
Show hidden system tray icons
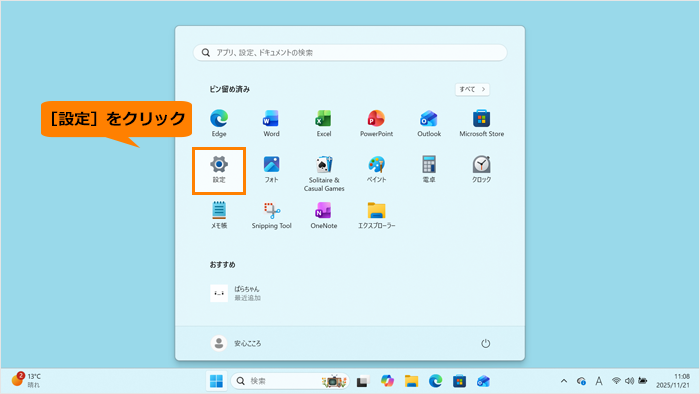pos(564,381)
